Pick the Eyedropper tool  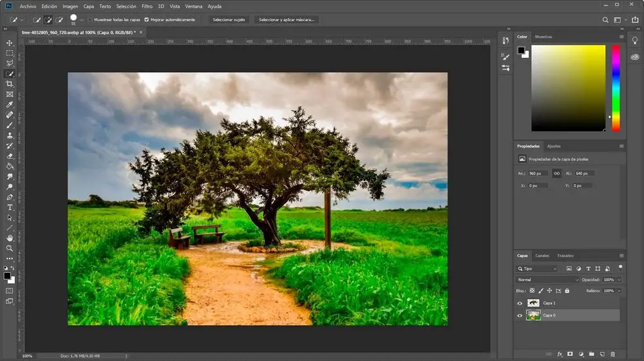point(10,105)
